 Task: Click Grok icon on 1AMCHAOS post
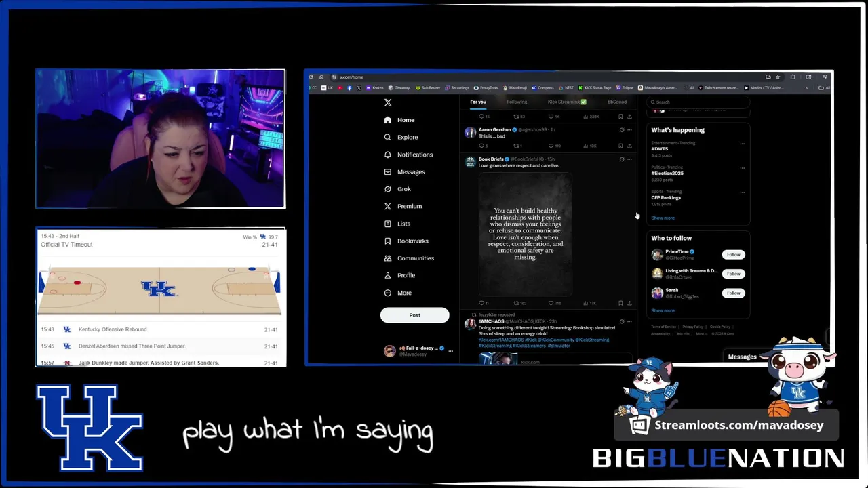click(x=622, y=321)
